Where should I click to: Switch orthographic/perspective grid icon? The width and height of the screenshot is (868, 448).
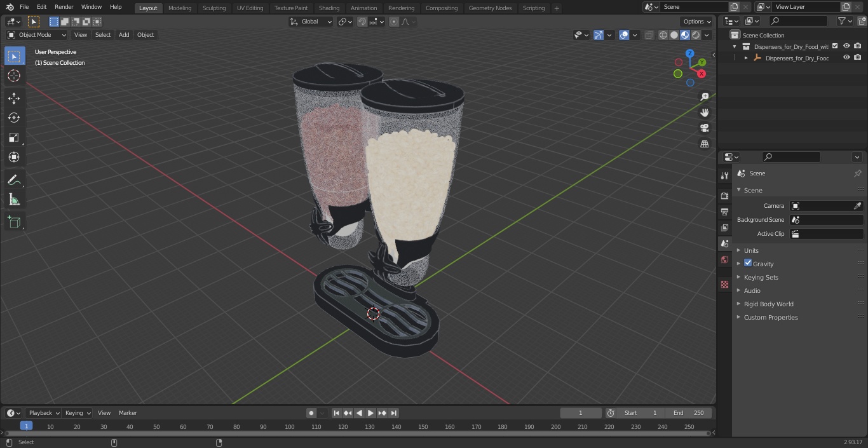point(704,144)
